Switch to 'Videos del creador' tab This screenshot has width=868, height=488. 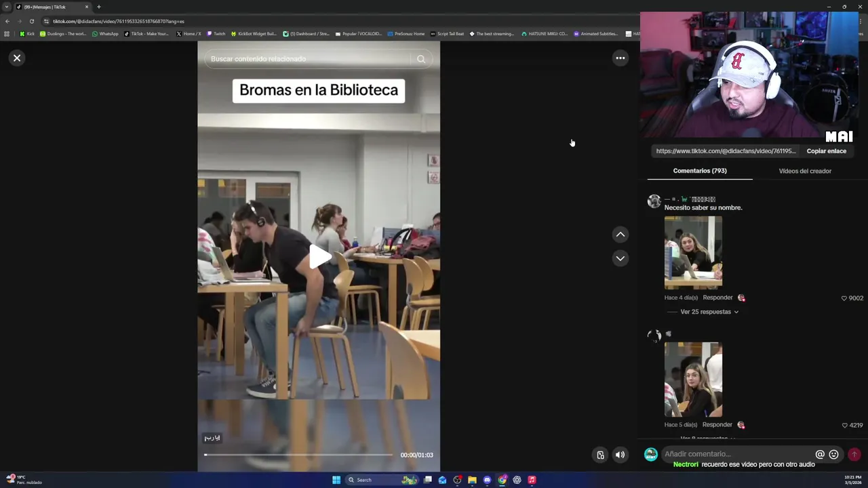(805, 171)
